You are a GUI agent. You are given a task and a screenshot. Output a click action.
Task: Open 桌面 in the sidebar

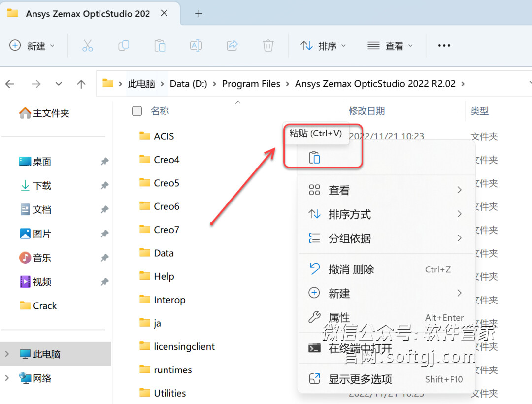click(x=35, y=161)
